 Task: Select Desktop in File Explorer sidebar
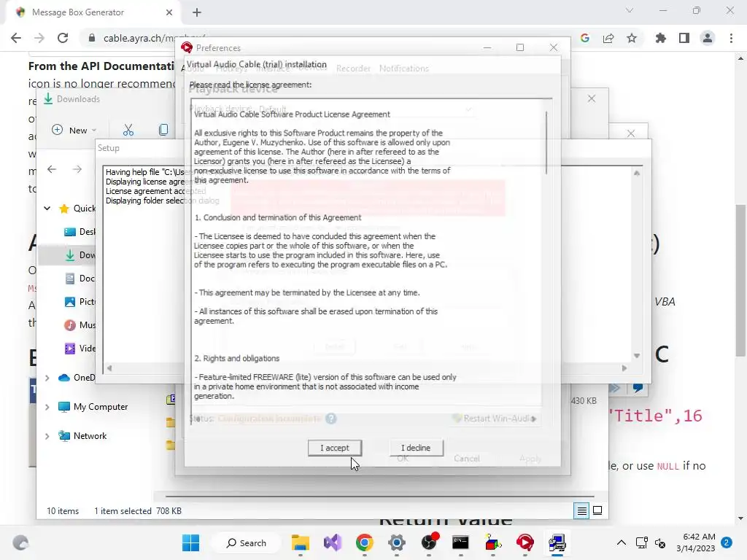(79, 232)
